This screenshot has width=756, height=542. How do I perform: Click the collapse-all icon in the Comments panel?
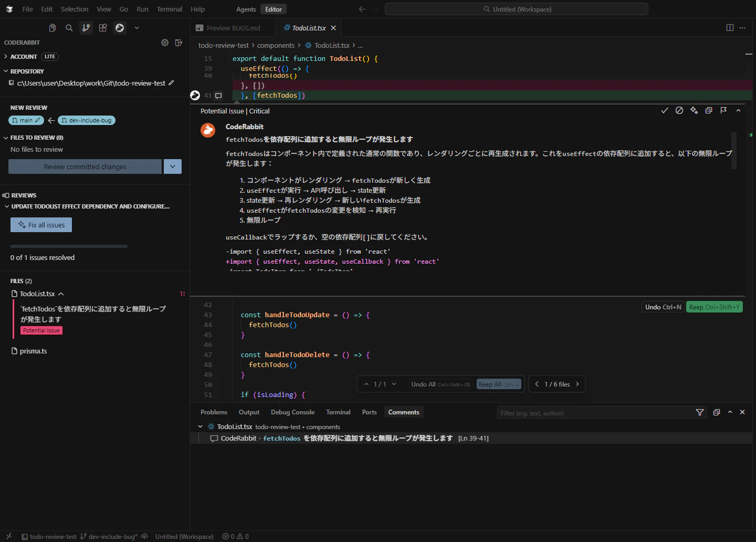(x=717, y=412)
